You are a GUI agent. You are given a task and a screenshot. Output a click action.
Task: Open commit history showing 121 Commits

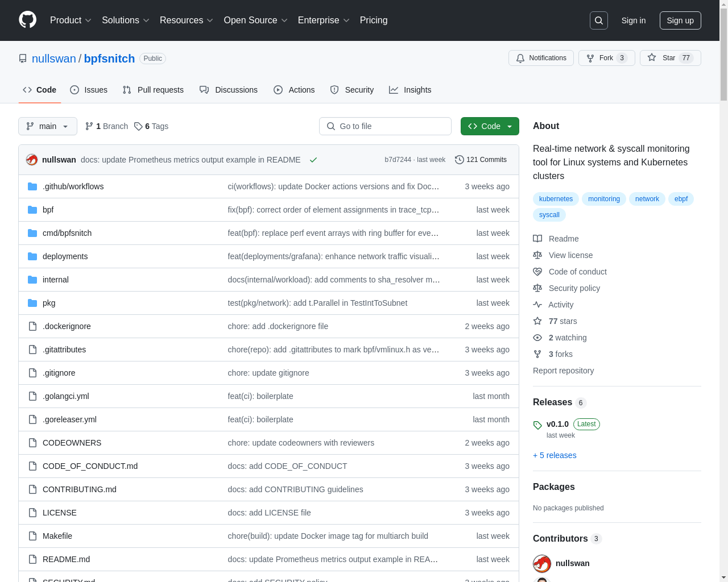point(481,160)
